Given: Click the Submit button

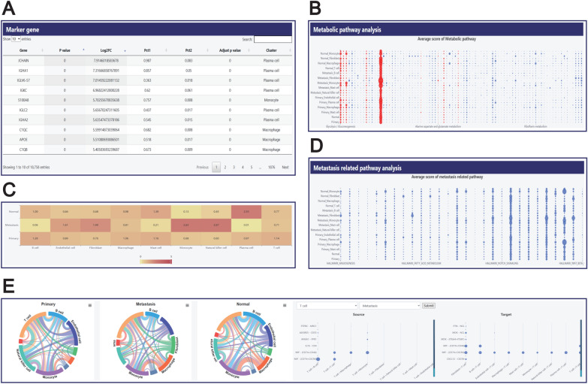Looking at the screenshot, I should [429, 306].
